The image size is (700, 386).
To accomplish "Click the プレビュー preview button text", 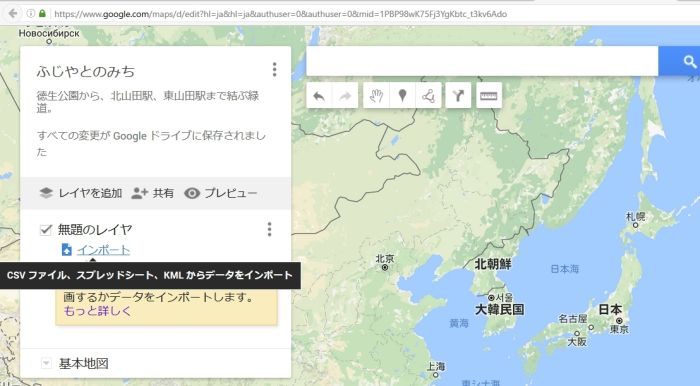I will pyautogui.click(x=231, y=193).
